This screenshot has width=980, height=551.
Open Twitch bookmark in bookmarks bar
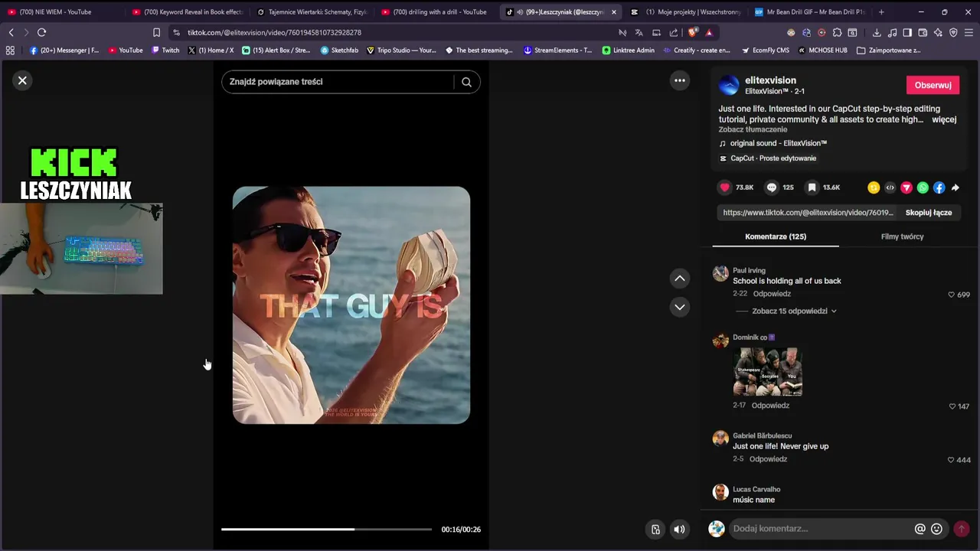click(165, 51)
